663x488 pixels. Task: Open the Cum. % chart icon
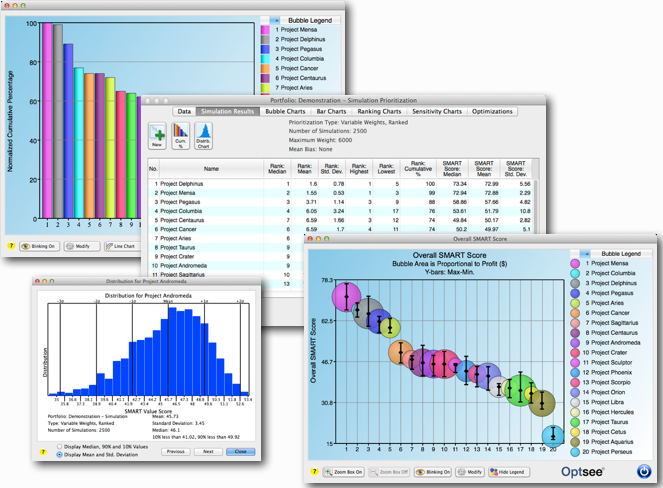pyautogui.click(x=180, y=135)
